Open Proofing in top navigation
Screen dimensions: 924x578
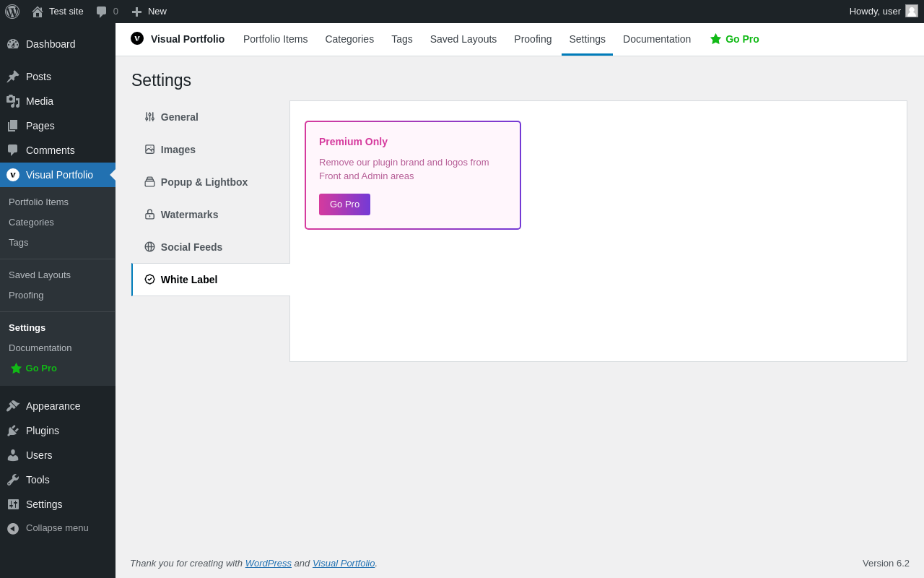click(533, 39)
